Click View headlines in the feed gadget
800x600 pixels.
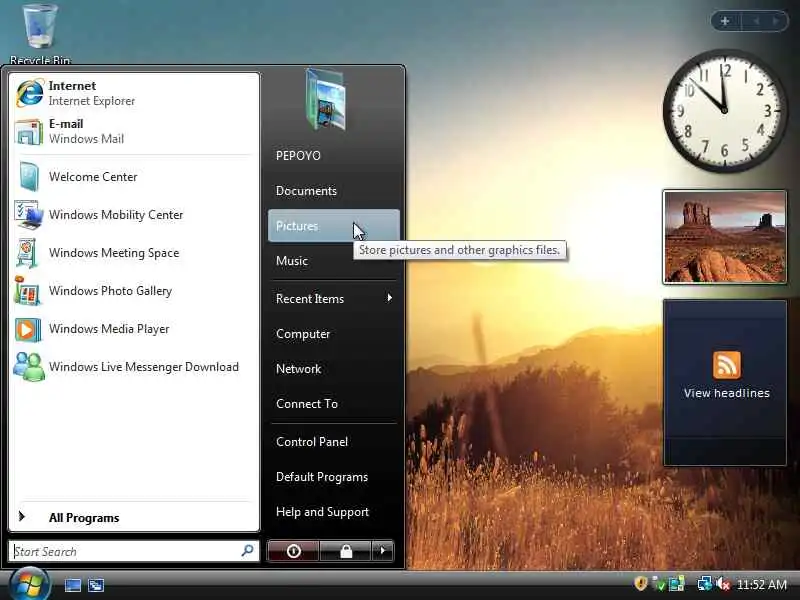pyautogui.click(x=727, y=393)
